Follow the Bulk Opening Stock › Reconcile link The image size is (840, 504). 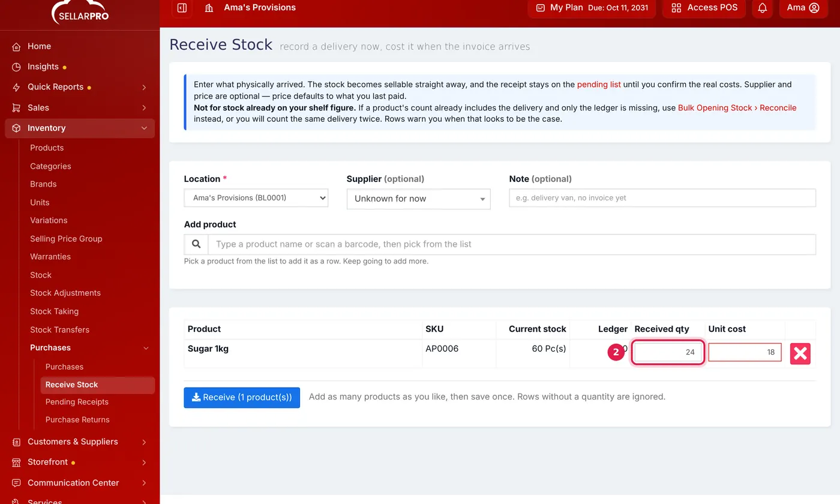tap(737, 108)
